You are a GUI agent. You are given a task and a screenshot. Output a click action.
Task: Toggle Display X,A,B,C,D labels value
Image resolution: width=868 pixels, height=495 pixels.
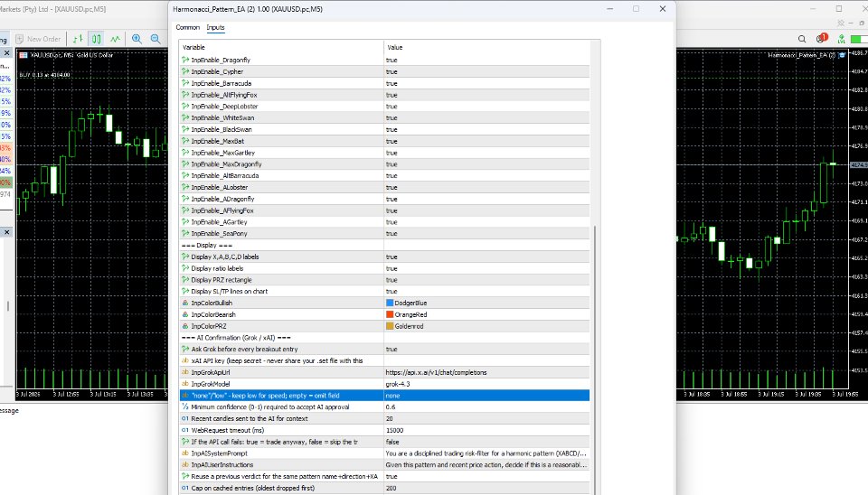(x=486, y=257)
